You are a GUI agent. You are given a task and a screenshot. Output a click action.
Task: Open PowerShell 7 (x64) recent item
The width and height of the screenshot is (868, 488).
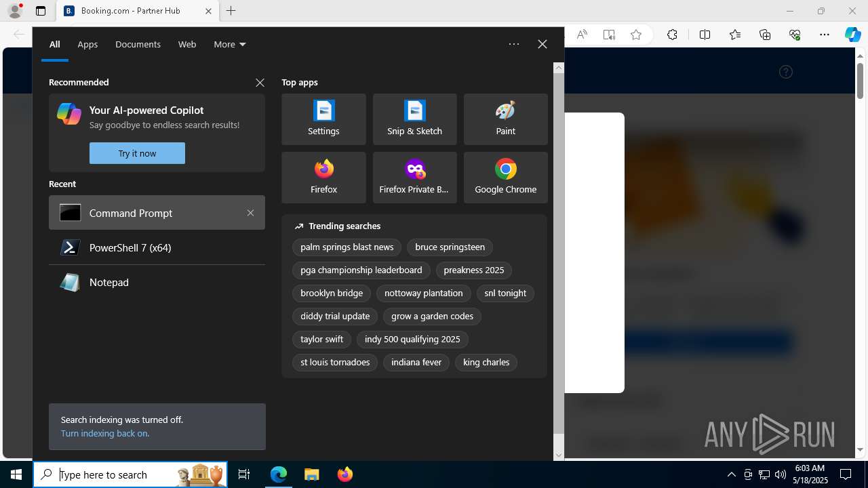157,247
